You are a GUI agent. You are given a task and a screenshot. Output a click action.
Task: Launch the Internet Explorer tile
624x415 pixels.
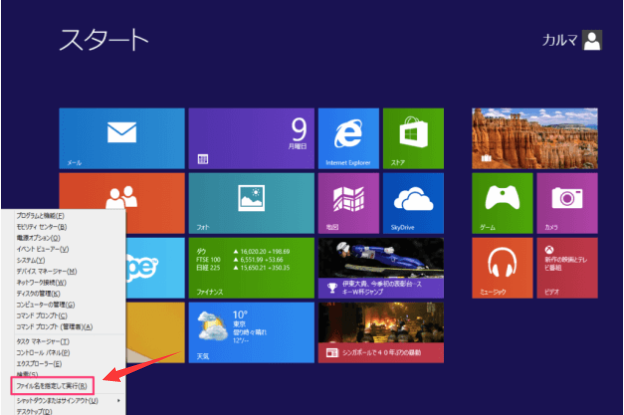coord(349,138)
